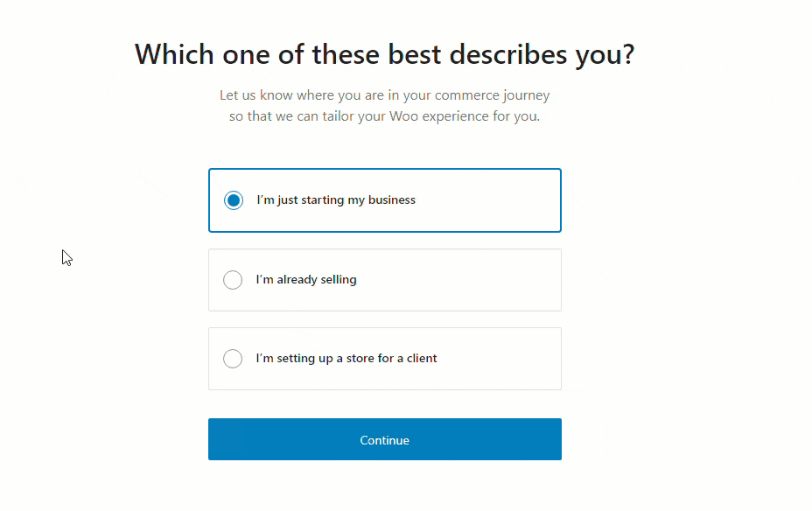Click the "I'm already selling" option card

click(x=384, y=280)
